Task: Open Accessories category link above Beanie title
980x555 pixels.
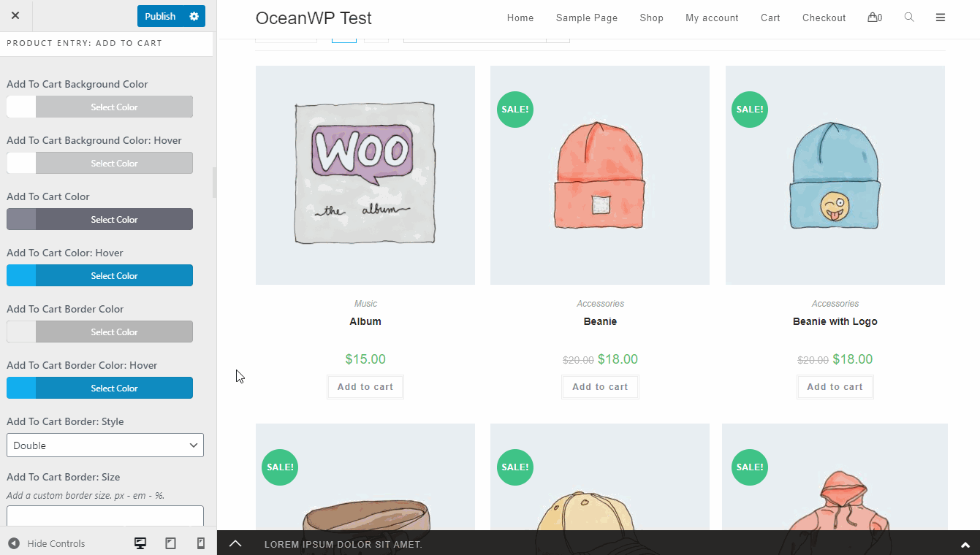Action: pyautogui.click(x=600, y=304)
